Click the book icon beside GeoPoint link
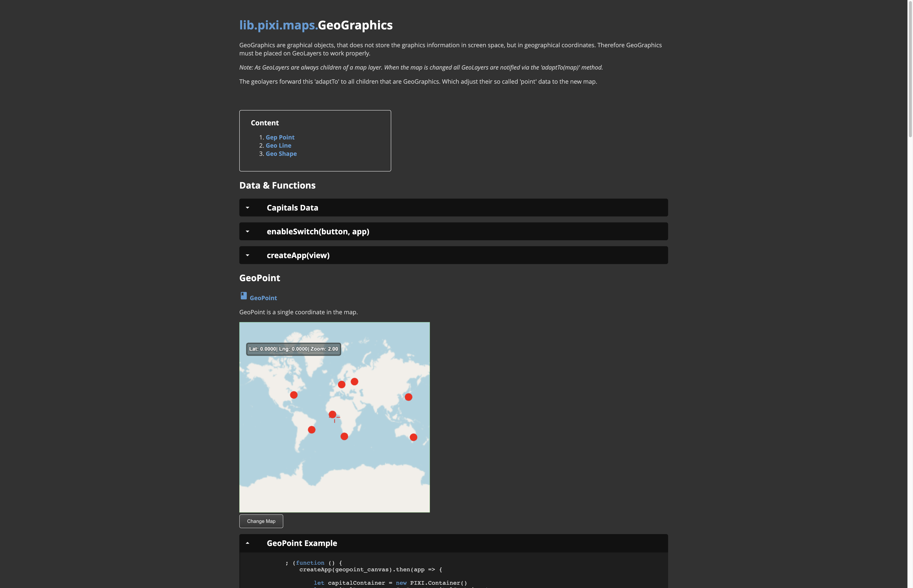 point(243,295)
